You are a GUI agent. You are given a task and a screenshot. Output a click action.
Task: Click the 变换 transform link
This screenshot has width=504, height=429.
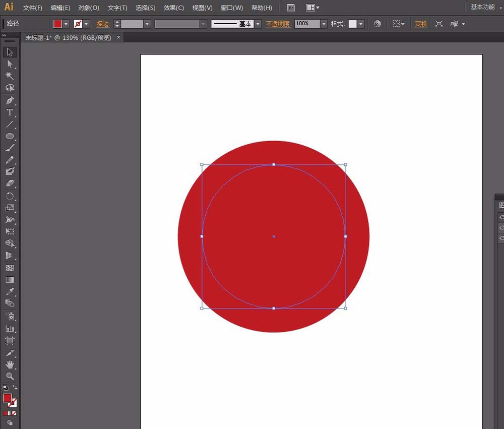point(421,24)
